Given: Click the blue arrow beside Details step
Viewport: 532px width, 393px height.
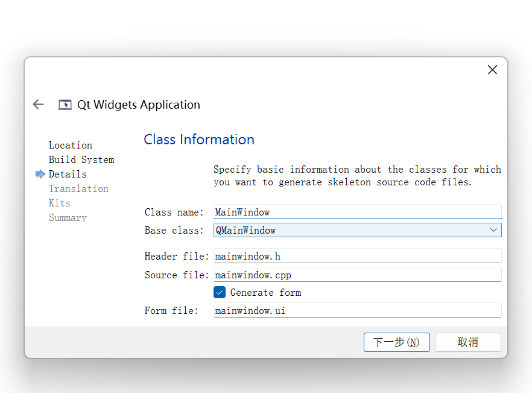Looking at the screenshot, I should coord(40,174).
